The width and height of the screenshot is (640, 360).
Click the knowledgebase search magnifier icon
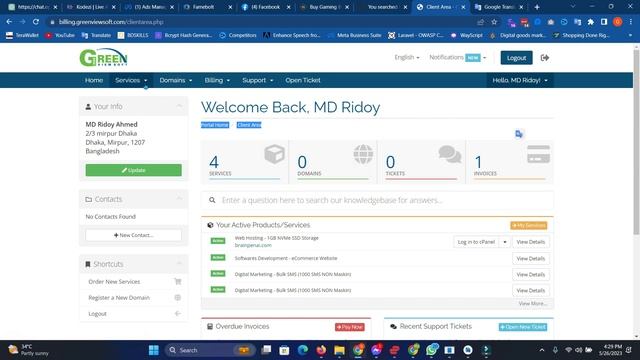click(x=212, y=200)
